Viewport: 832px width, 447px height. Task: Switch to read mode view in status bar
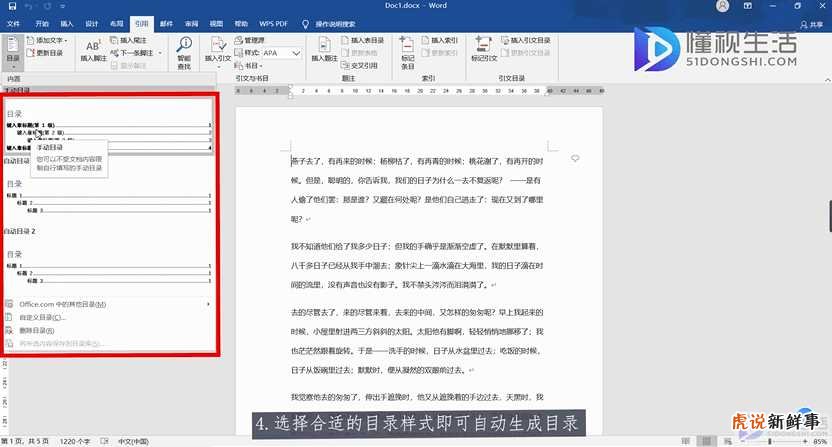(686, 441)
